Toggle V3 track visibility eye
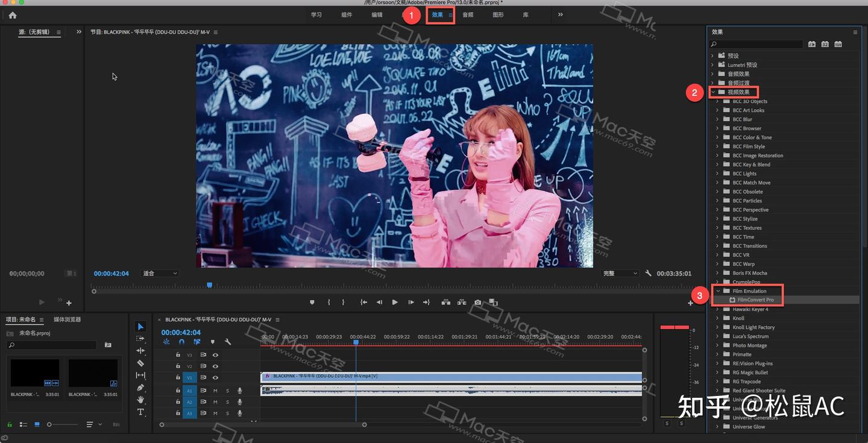Image resolution: width=868 pixels, height=443 pixels. pos(215,355)
